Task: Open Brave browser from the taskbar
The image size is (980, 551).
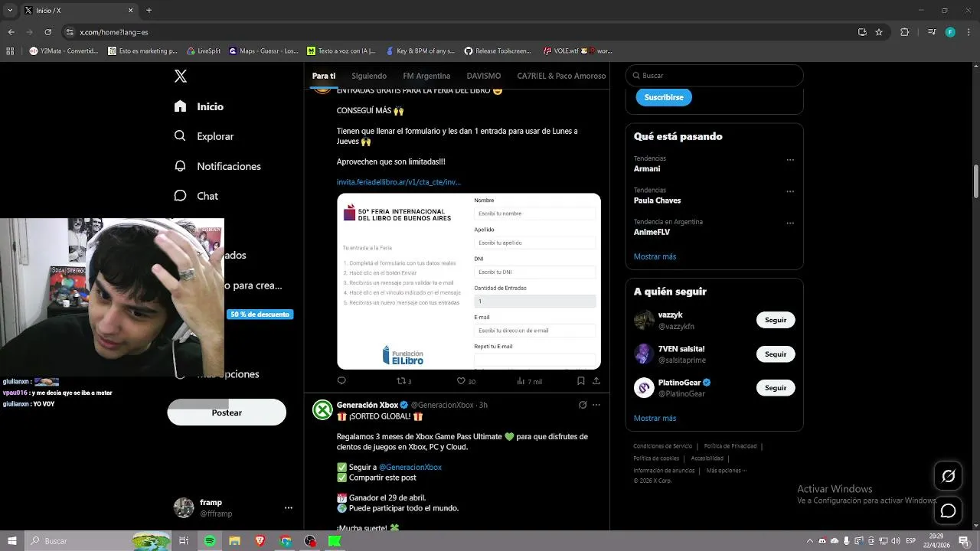Action: click(x=260, y=541)
